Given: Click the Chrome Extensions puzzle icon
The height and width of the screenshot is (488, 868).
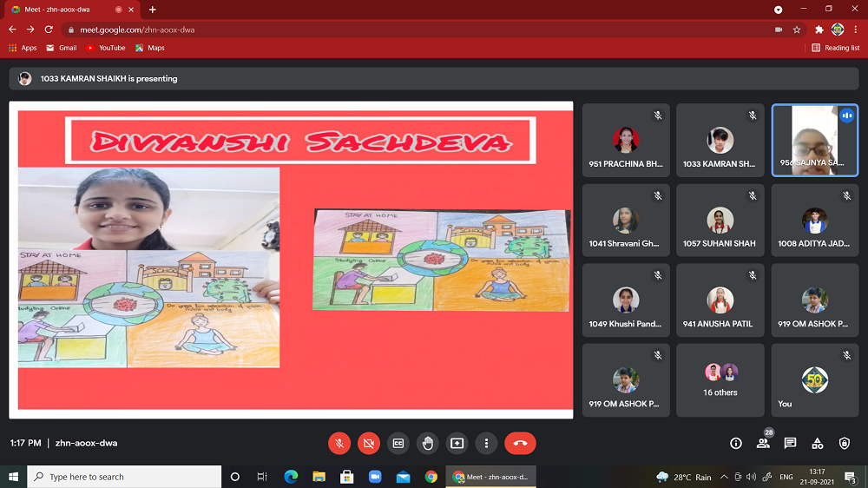Looking at the screenshot, I should click(819, 30).
